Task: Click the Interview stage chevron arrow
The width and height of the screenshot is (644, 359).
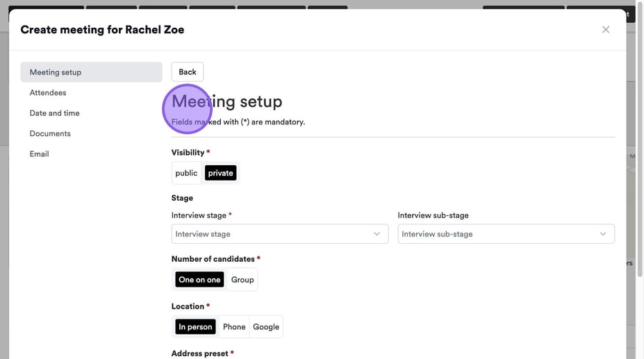Action: point(377,234)
